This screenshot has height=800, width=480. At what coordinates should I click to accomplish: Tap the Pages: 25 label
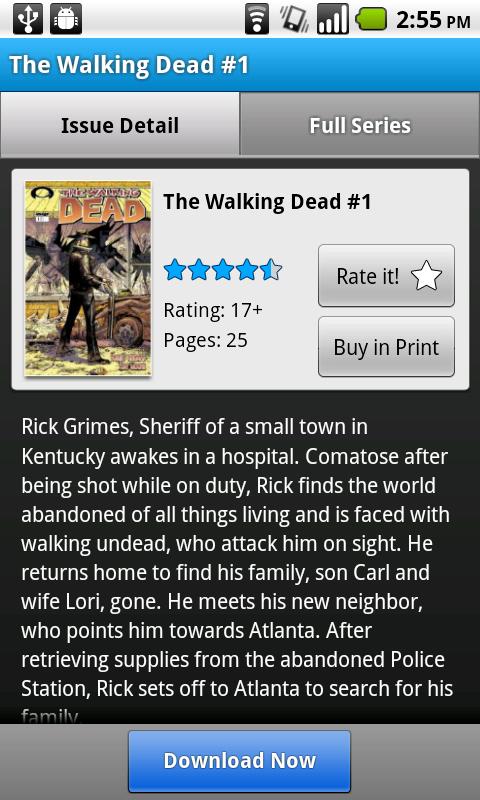click(205, 340)
